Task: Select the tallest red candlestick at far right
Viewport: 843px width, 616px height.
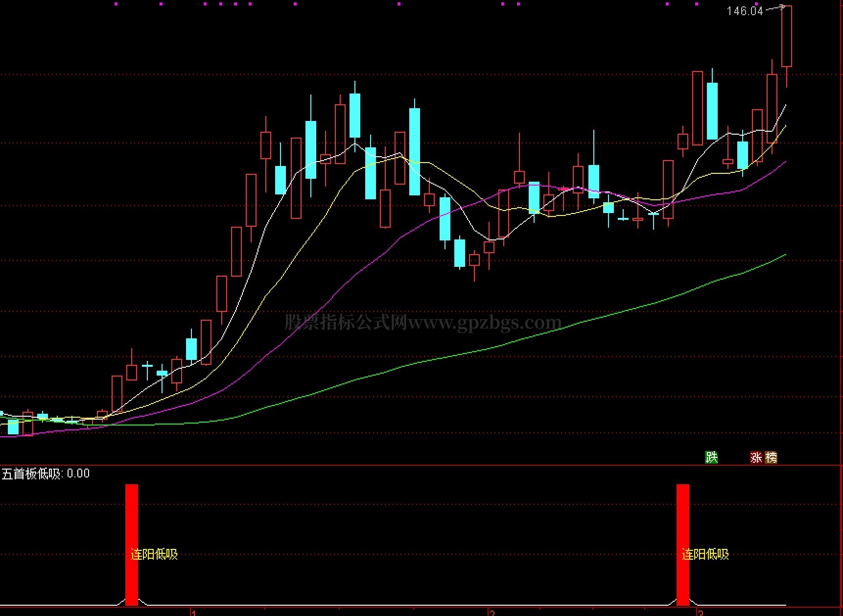Action: click(786, 36)
